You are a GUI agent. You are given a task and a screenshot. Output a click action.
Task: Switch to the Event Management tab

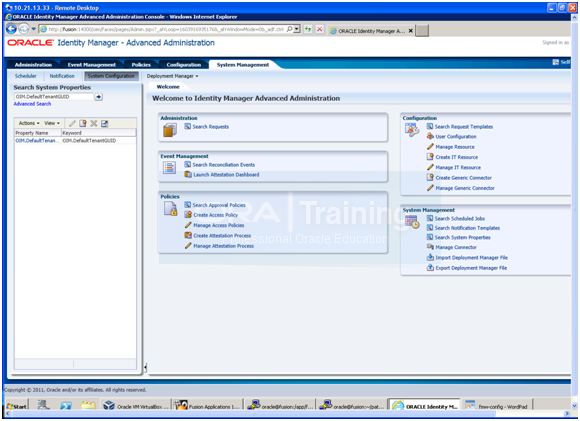click(91, 65)
